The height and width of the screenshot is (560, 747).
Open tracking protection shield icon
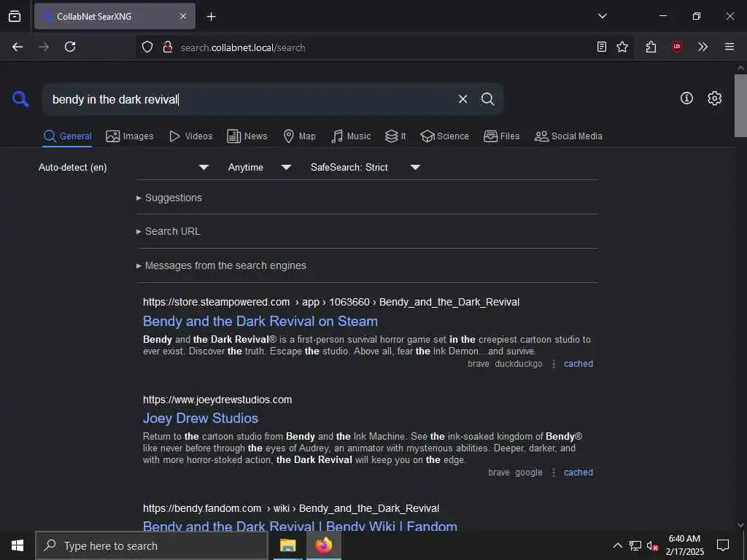[x=147, y=47]
